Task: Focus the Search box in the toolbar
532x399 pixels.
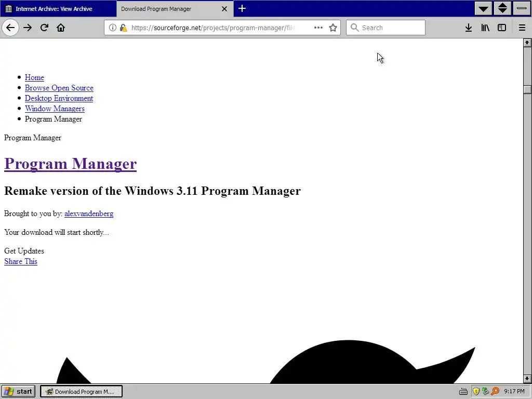Action: (385, 28)
